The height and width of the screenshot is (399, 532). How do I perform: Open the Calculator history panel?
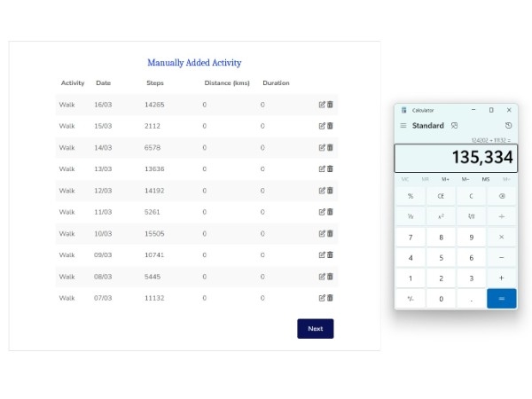coord(508,126)
